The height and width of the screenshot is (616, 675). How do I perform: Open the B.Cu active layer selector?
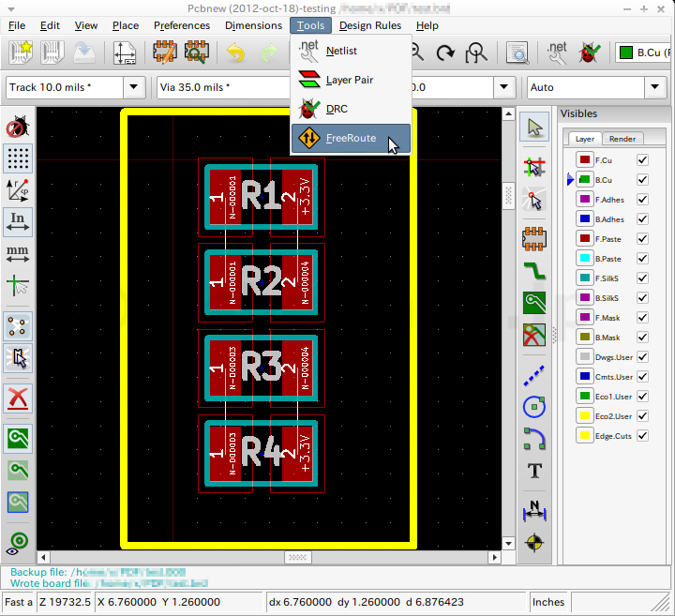pyautogui.click(x=643, y=53)
